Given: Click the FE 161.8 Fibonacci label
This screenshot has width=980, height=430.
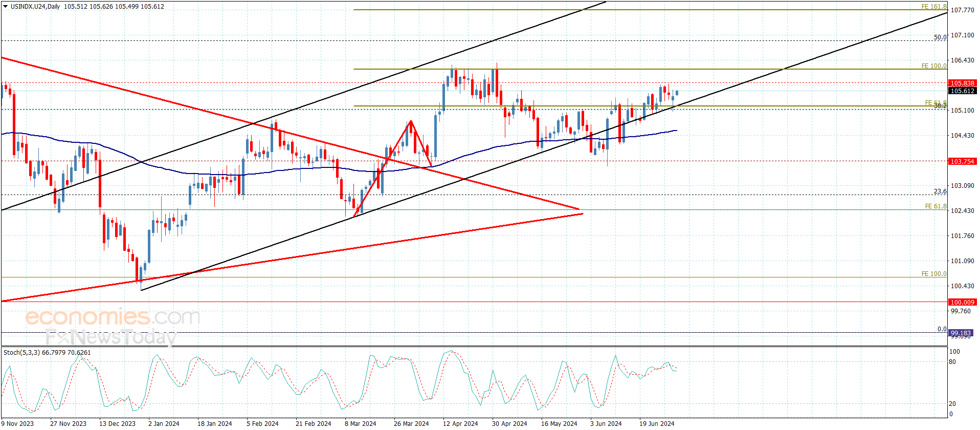Looking at the screenshot, I should click(x=934, y=7).
